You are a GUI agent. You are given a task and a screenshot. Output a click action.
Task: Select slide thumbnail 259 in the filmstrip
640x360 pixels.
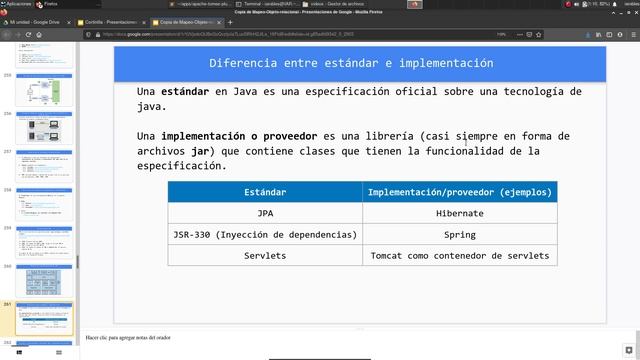point(44,242)
